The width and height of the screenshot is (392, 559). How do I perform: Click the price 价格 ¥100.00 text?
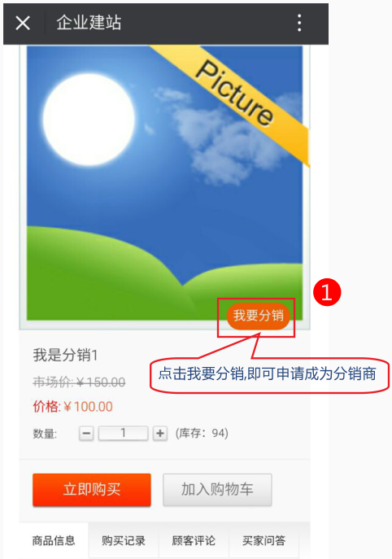[x=73, y=407]
